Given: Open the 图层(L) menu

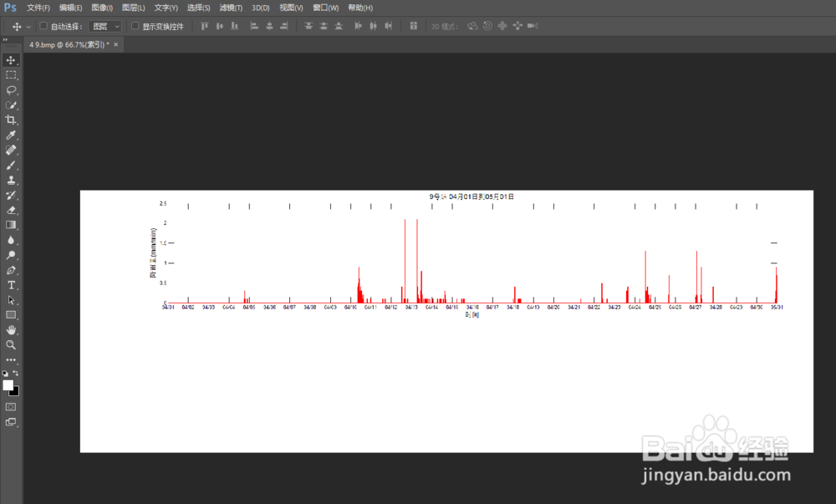Looking at the screenshot, I should (x=133, y=8).
